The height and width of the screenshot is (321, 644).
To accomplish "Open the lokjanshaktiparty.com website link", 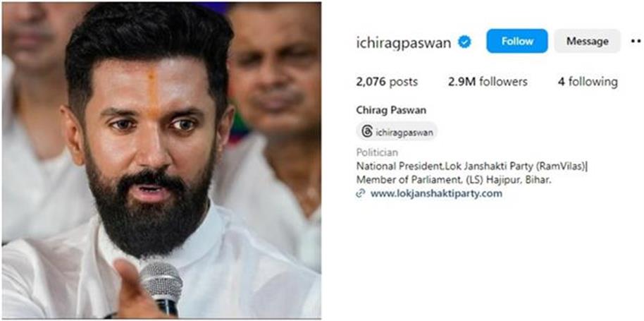I will pos(436,193).
